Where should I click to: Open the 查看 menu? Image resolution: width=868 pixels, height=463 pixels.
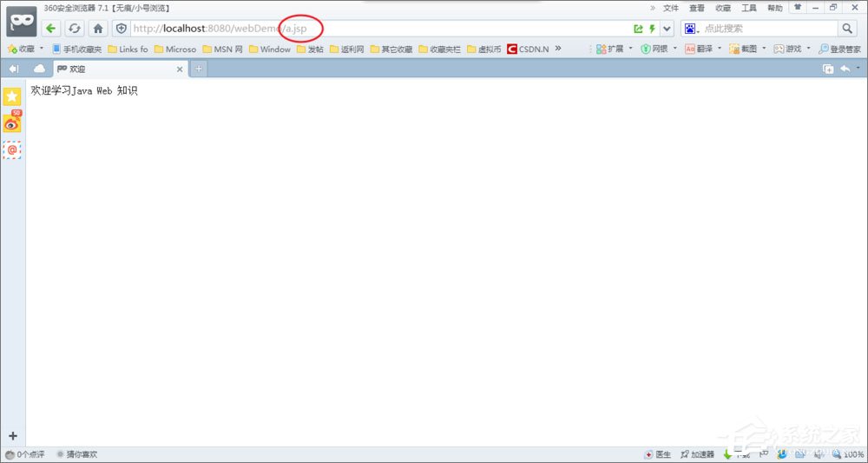tap(697, 8)
